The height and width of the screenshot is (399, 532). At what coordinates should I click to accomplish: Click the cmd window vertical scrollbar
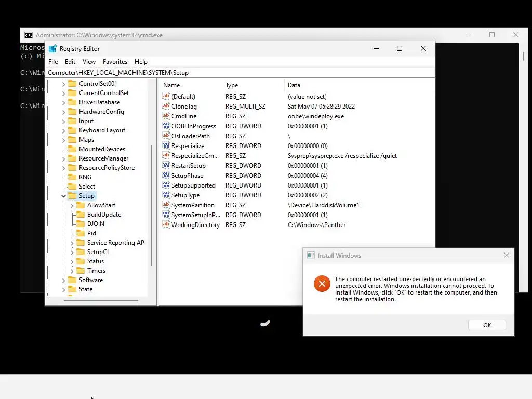click(524, 56)
